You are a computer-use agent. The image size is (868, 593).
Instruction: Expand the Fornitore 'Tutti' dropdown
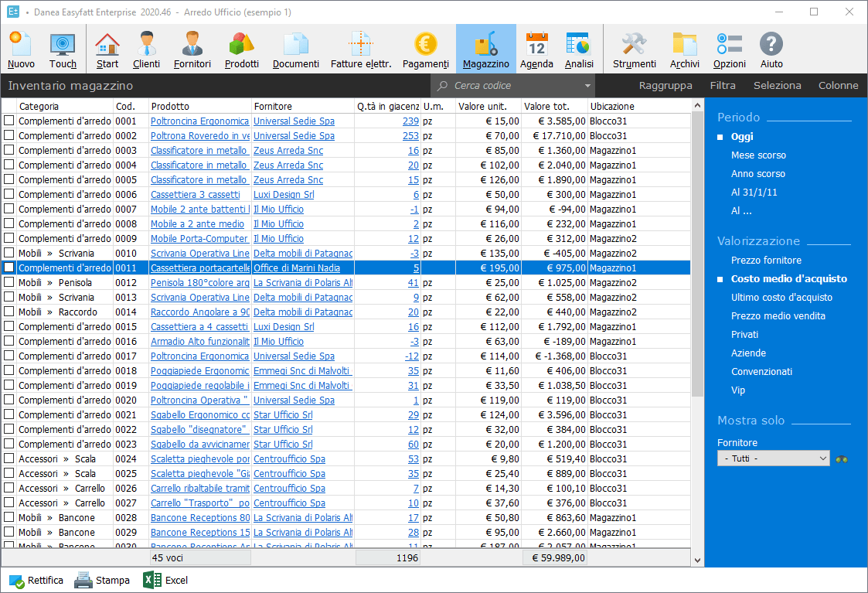pyautogui.click(x=822, y=458)
